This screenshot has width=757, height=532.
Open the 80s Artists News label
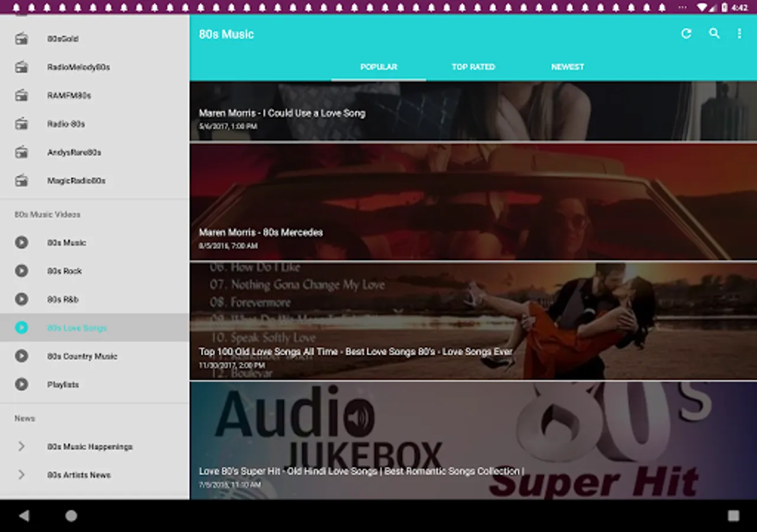[x=79, y=475]
